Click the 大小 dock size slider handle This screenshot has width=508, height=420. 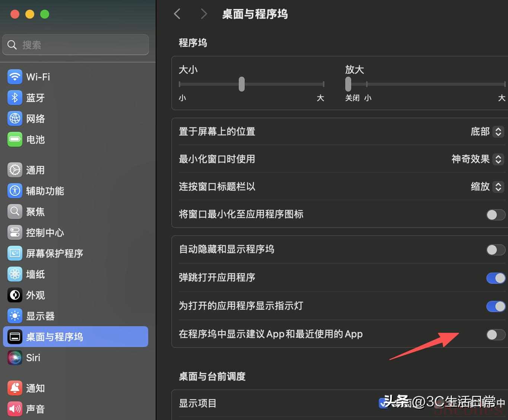click(242, 84)
